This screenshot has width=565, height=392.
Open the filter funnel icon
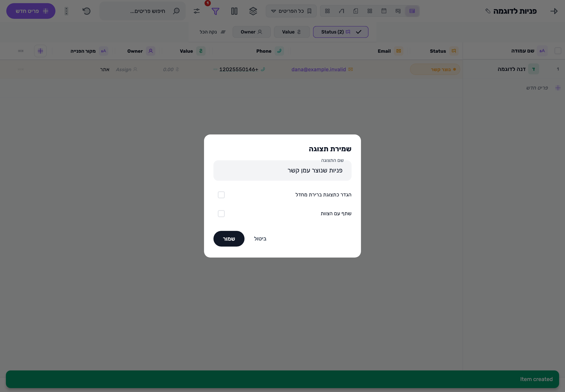(215, 11)
